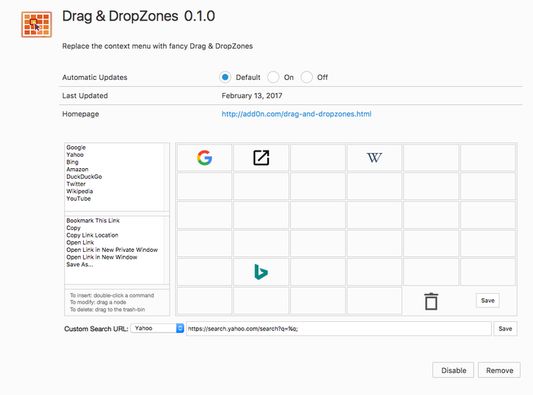The image size is (533, 395).
Task: Select Google in the search engine list
Action: 76,147
